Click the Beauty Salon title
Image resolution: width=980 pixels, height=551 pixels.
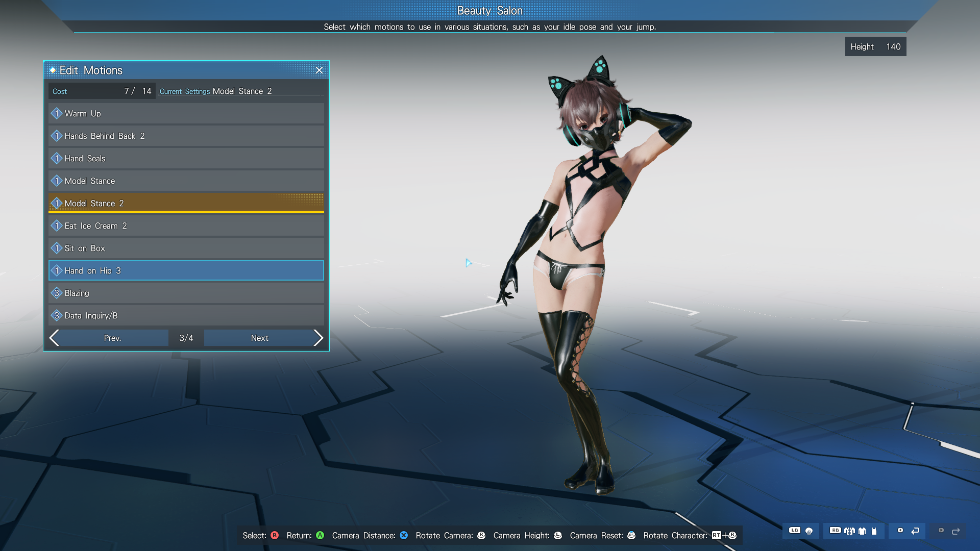pos(489,11)
